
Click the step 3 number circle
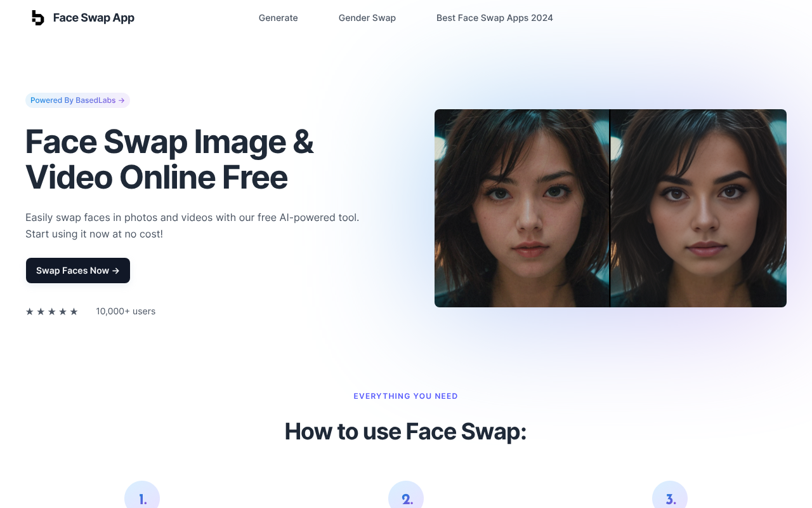coord(670,498)
